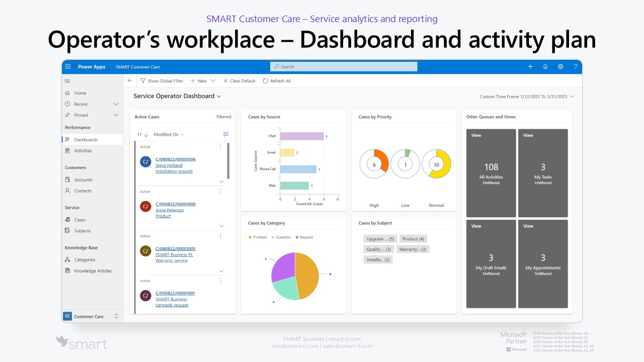Open more options for case C/080822/00001005

220,235
